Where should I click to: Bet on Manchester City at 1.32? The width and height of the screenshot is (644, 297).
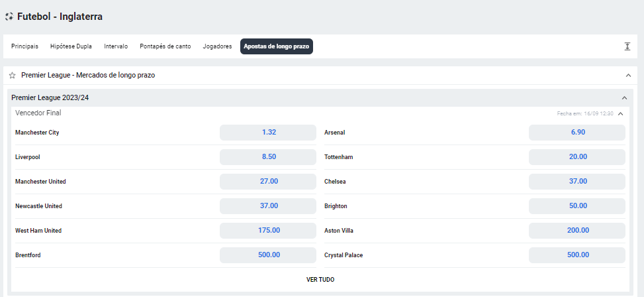coord(268,133)
